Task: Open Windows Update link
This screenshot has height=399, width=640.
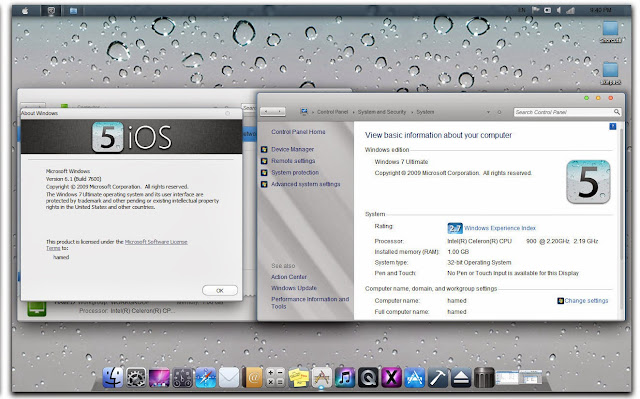Action: [x=294, y=288]
